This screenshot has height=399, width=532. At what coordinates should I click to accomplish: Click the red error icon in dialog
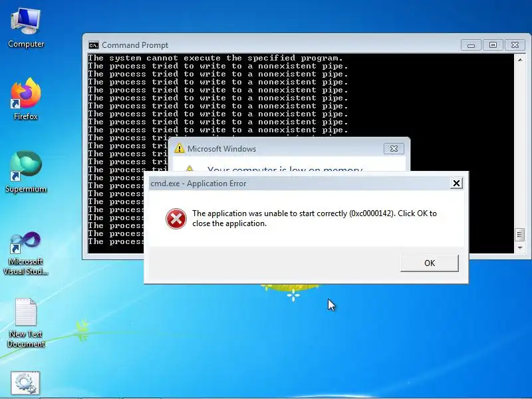pyautogui.click(x=176, y=219)
